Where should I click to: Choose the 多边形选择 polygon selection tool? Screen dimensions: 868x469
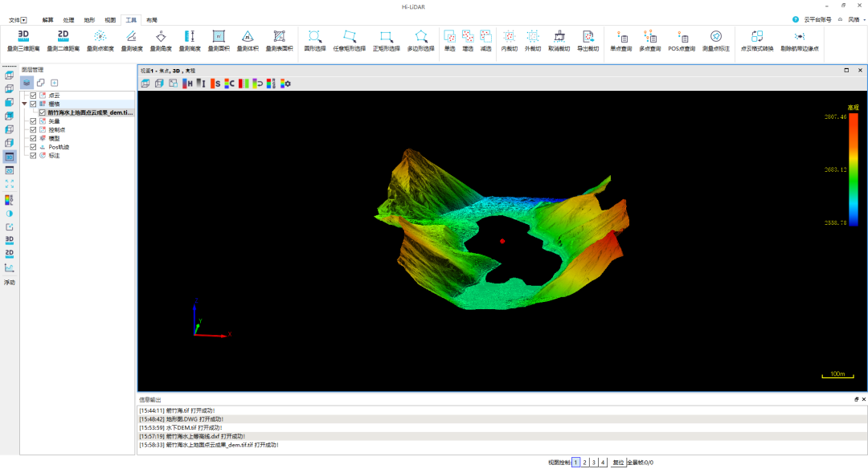click(x=420, y=41)
